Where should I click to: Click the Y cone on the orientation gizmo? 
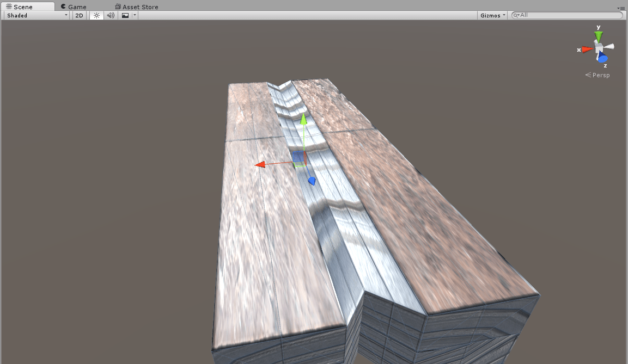598,36
